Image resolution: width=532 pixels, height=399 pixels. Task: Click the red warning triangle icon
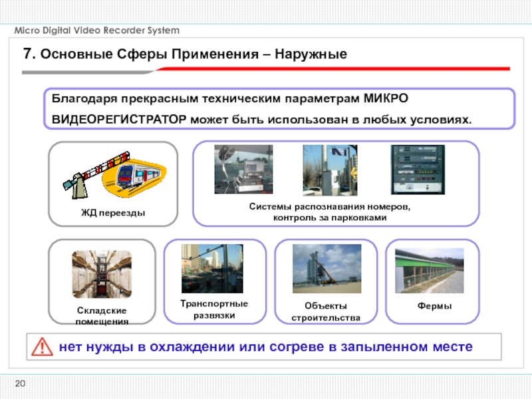42,346
